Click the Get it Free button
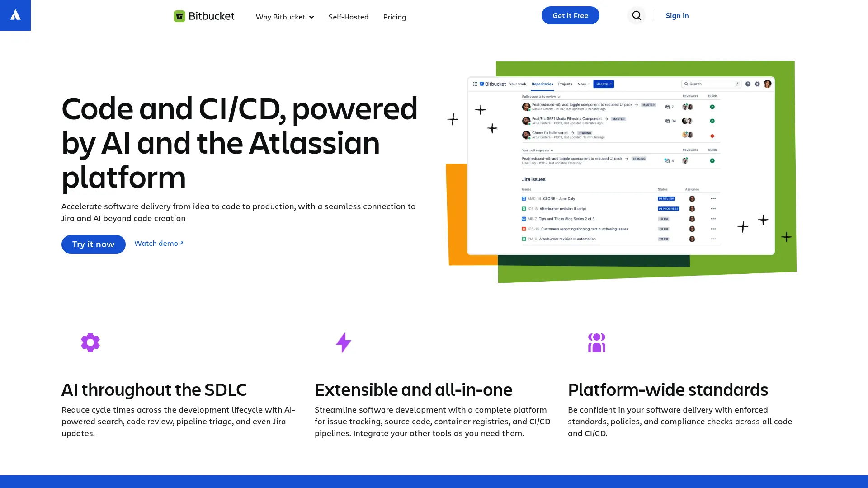The image size is (868, 488). [570, 15]
